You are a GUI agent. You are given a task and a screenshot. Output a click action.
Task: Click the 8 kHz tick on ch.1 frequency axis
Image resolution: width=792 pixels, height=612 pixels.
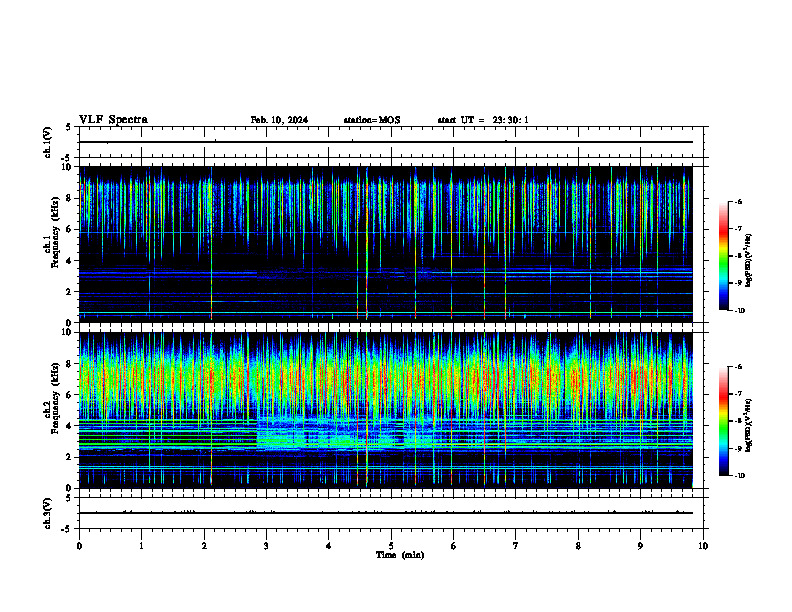70,198
